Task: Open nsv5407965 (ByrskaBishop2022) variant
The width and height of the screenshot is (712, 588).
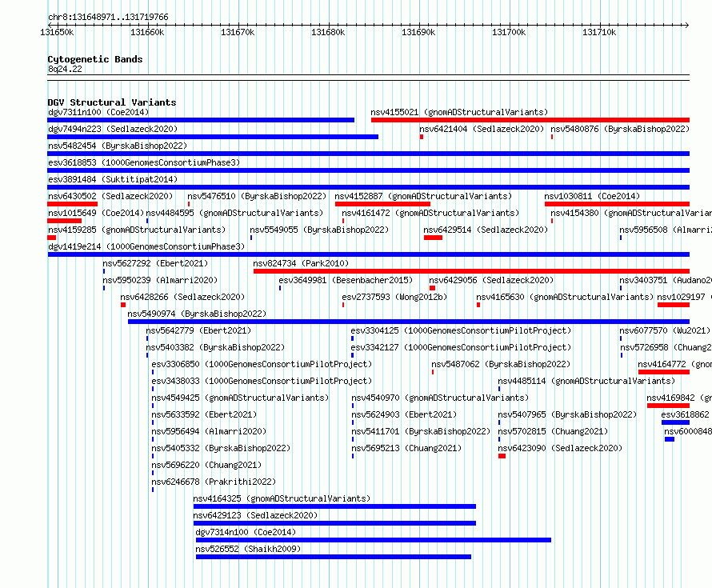Action: (567, 414)
